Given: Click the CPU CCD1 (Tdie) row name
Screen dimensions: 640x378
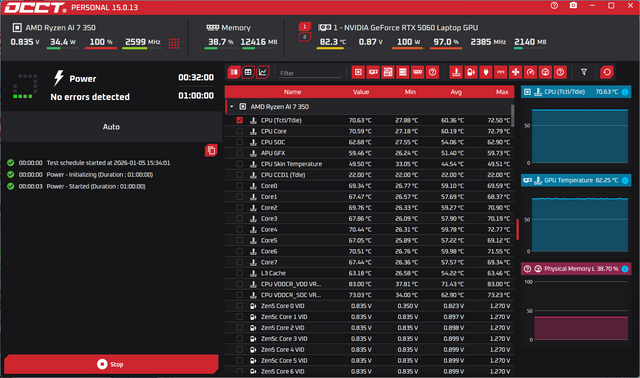Looking at the screenshot, I should click(x=283, y=175).
